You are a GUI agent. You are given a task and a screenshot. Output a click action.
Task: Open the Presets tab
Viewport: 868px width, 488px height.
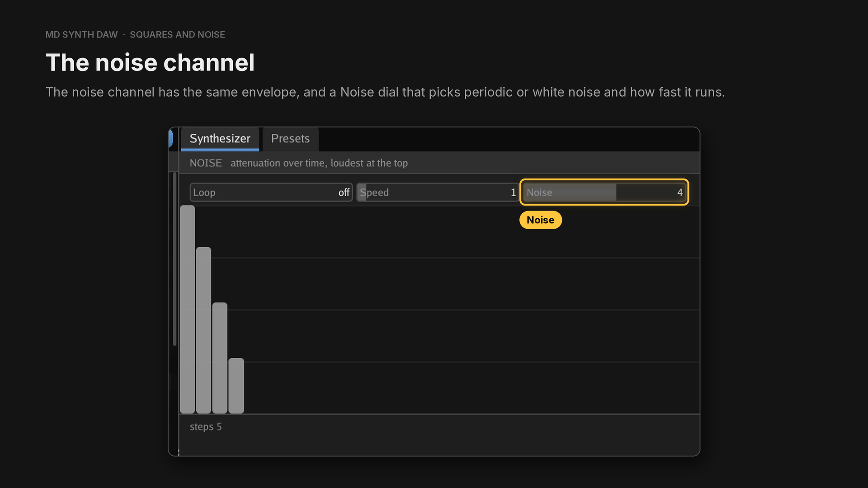point(290,139)
